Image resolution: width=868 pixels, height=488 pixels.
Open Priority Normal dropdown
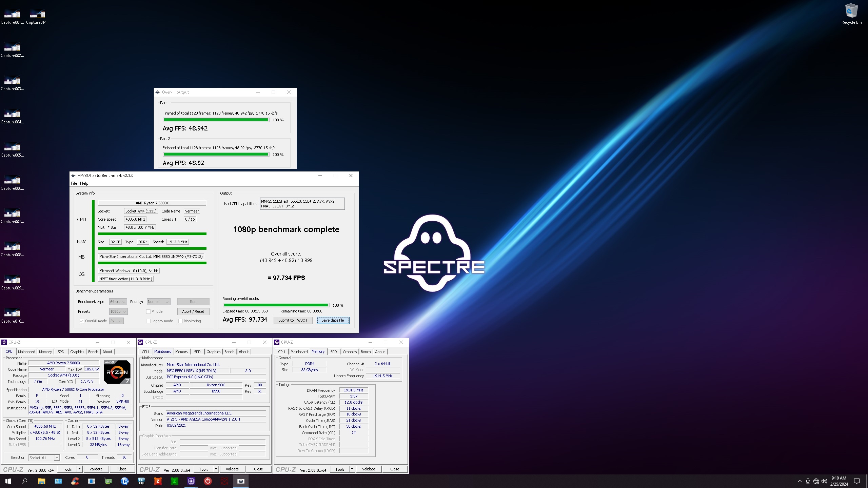click(x=158, y=302)
